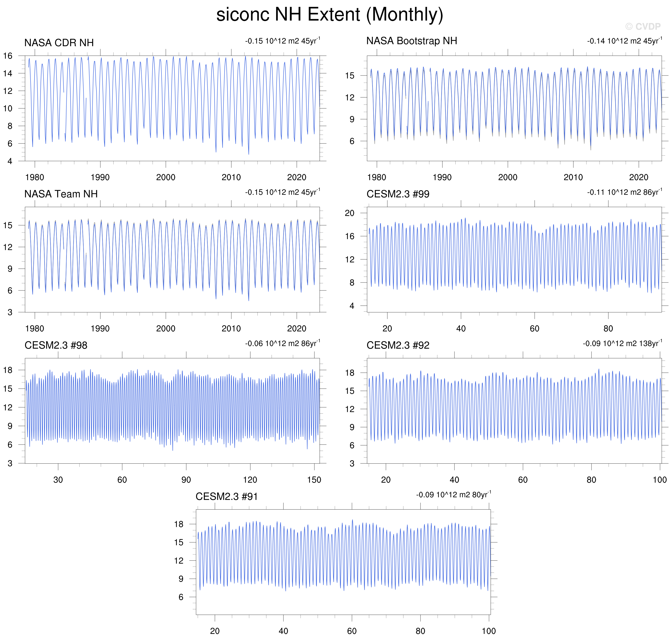Screen dimensions: 672x641
Task: Click the NASA Team NH panel title
Action: [61, 194]
